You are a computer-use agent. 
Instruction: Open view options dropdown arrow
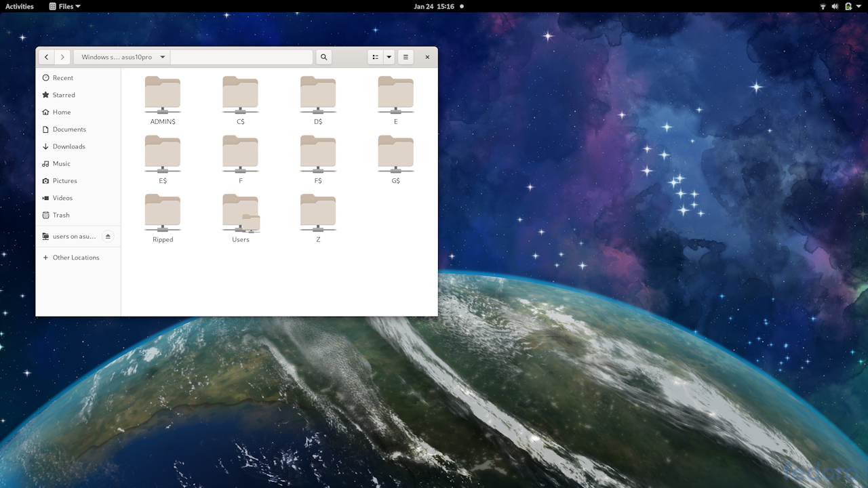click(389, 57)
